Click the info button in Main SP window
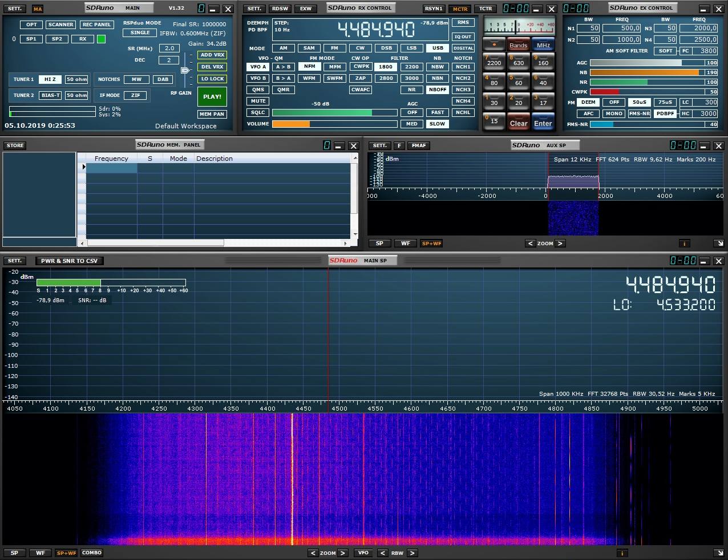Screen dimensions: 728x560 (622, 553)
